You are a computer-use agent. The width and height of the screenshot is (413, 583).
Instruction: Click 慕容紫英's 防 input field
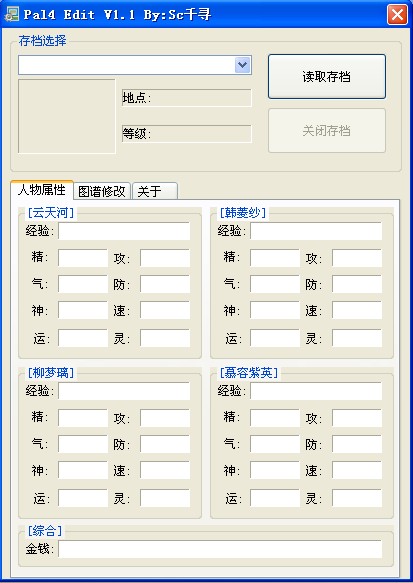click(x=357, y=444)
